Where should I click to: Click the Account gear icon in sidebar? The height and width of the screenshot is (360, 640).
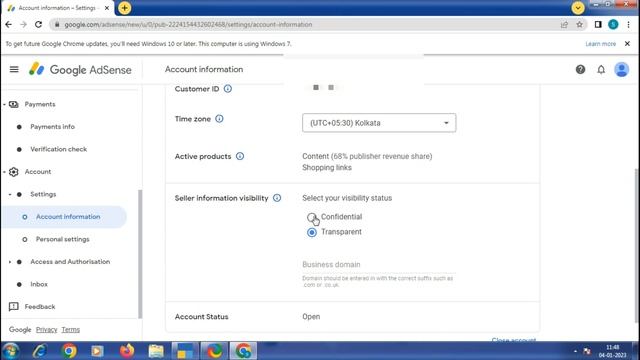coord(14,172)
